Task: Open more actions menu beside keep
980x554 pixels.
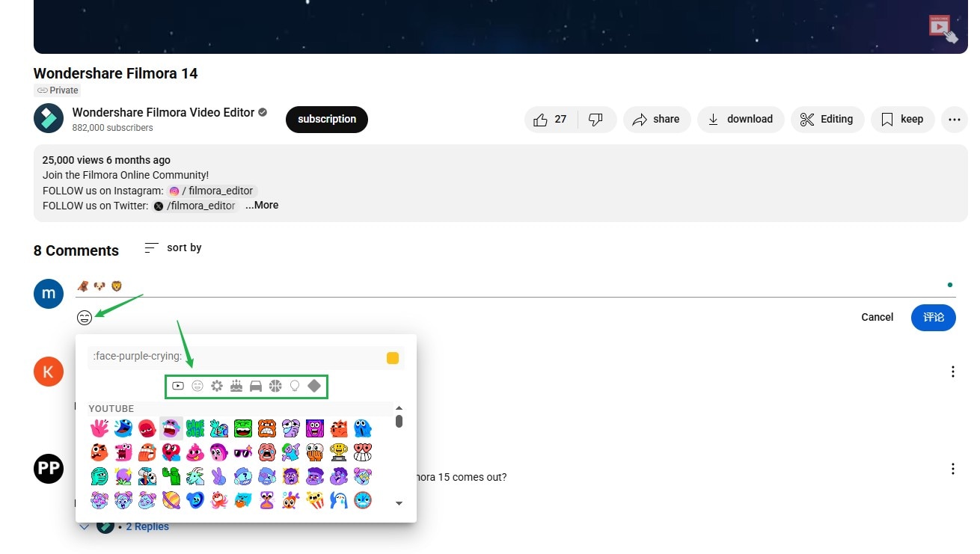Action: pyautogui.click(x=955, y=120)
